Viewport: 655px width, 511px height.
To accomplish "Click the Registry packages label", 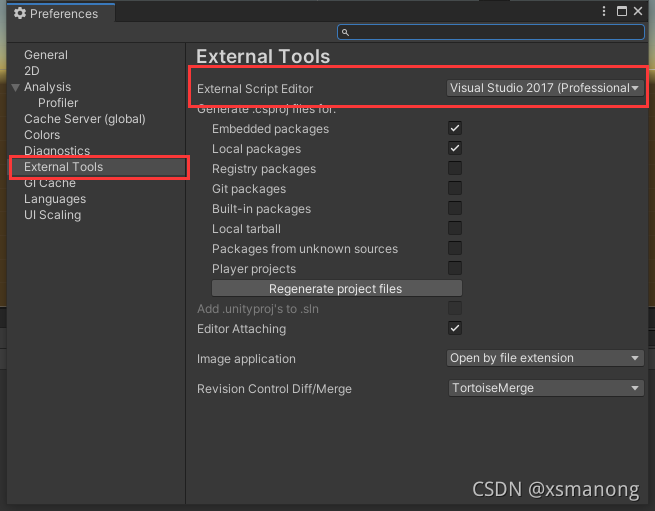I will pyautogui.click(x=264, y=169).
